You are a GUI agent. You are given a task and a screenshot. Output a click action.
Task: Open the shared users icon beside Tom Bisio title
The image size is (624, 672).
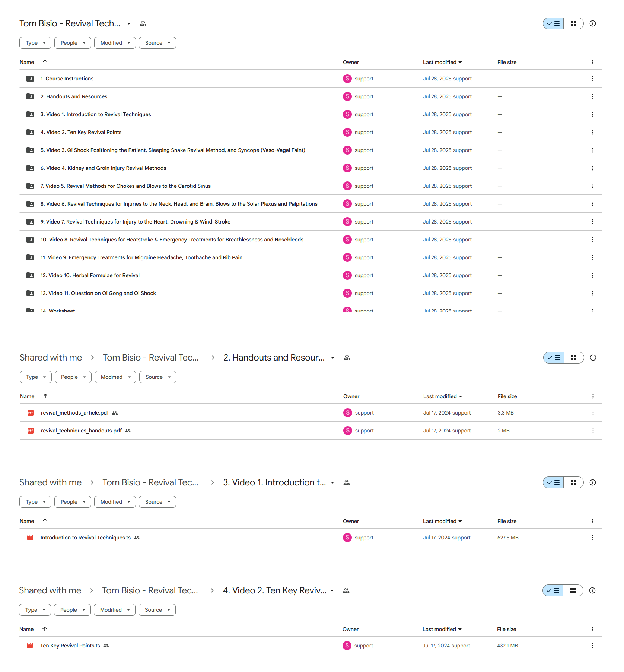click(x=143, y=23)
